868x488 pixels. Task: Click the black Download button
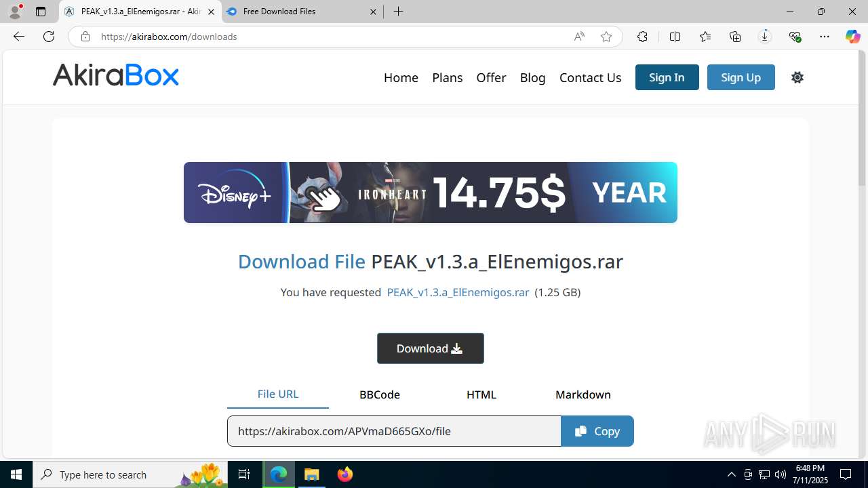(x=431, y=348)
